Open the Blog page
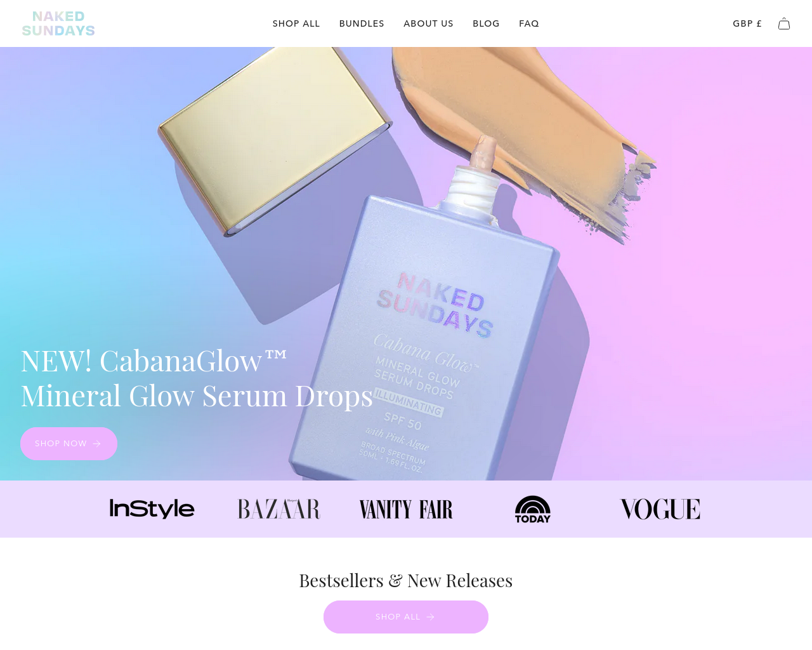The height and width of the screenshot is (650, 812). (486, 23)
